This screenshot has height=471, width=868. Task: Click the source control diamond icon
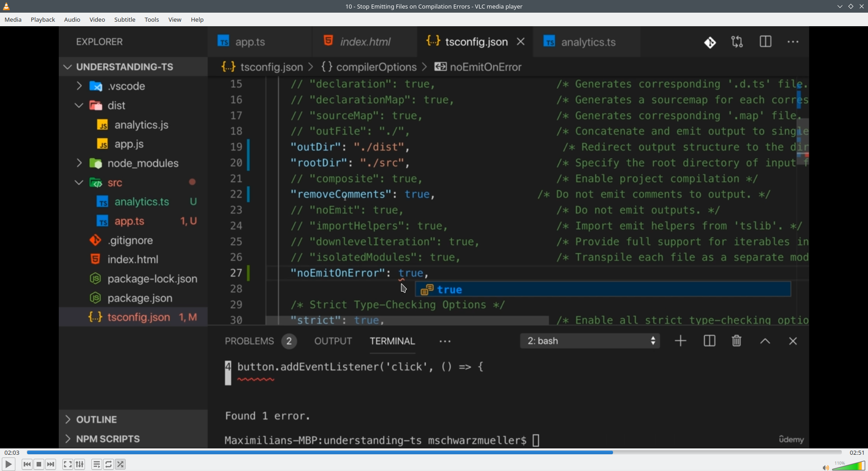tap(710, 42)
